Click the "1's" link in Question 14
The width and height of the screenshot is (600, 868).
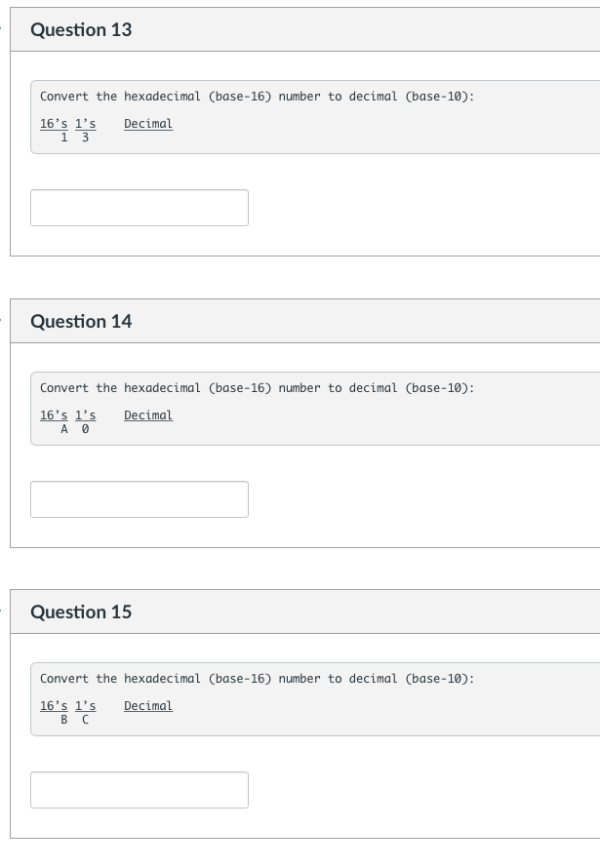[84, 415]
